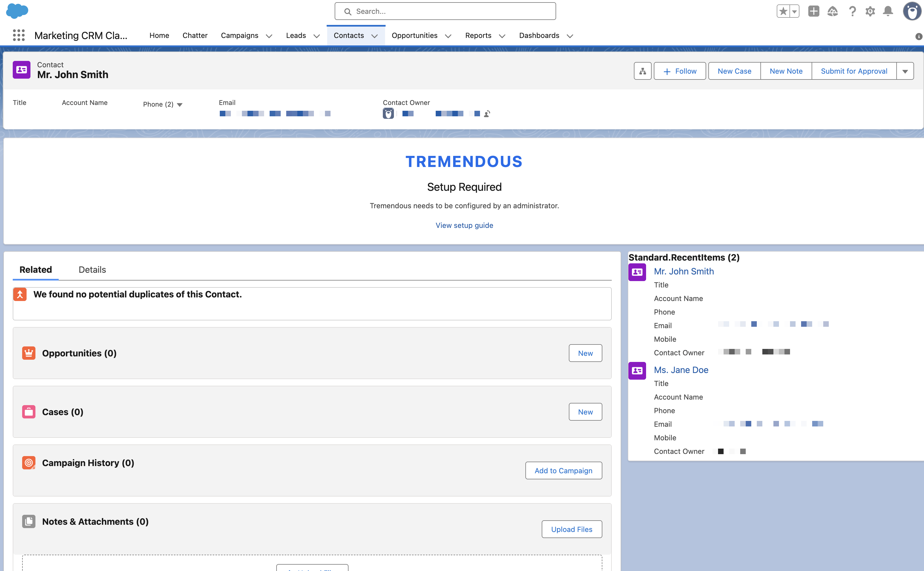Toggle Follow on this contact

679,71
